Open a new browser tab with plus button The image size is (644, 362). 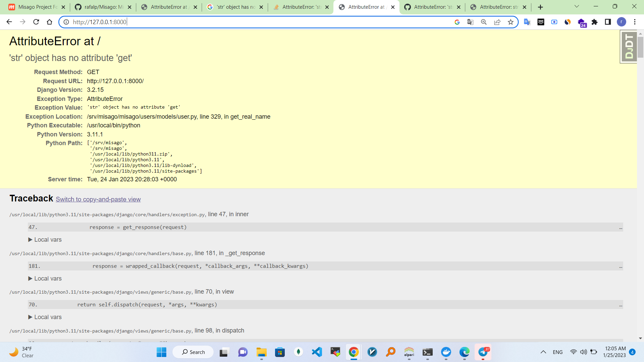click(x=540, y=7)
